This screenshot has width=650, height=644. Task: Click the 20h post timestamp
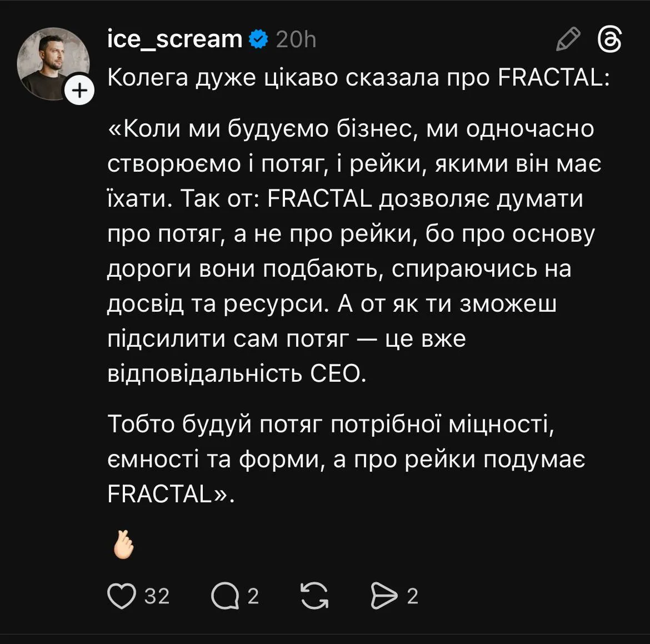296,40
